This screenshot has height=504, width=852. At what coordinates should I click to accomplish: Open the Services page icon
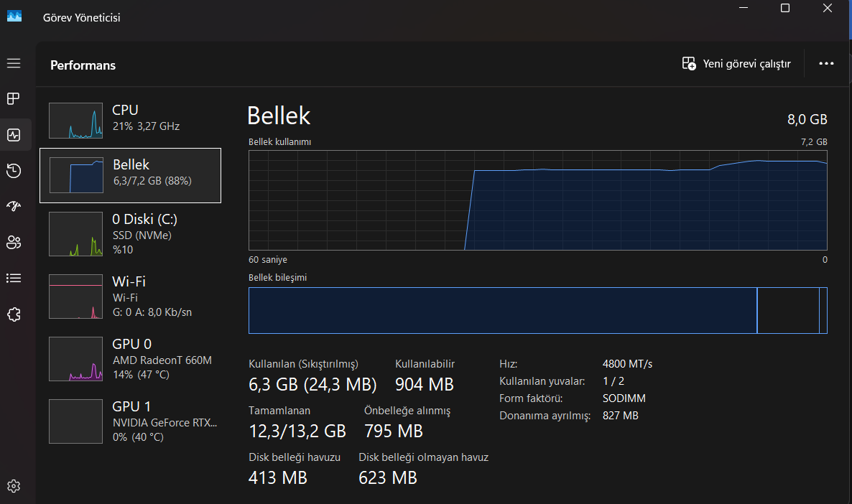pyautogui.click(x=14, y=314)
